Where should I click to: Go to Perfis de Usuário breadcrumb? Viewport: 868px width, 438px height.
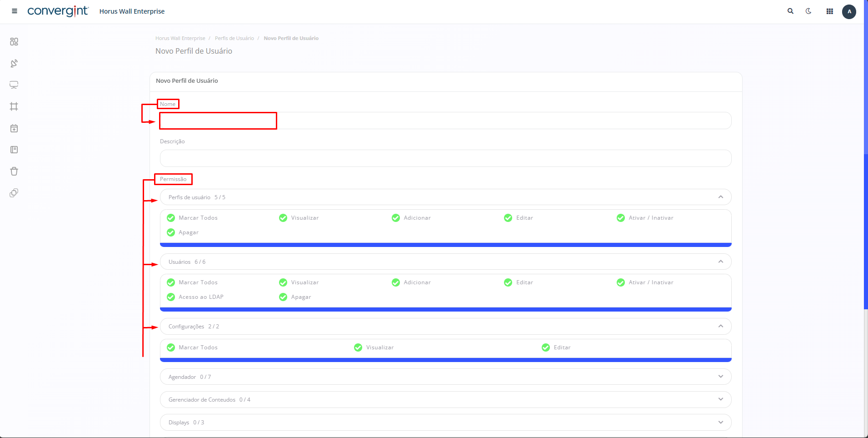pos(234,38)
